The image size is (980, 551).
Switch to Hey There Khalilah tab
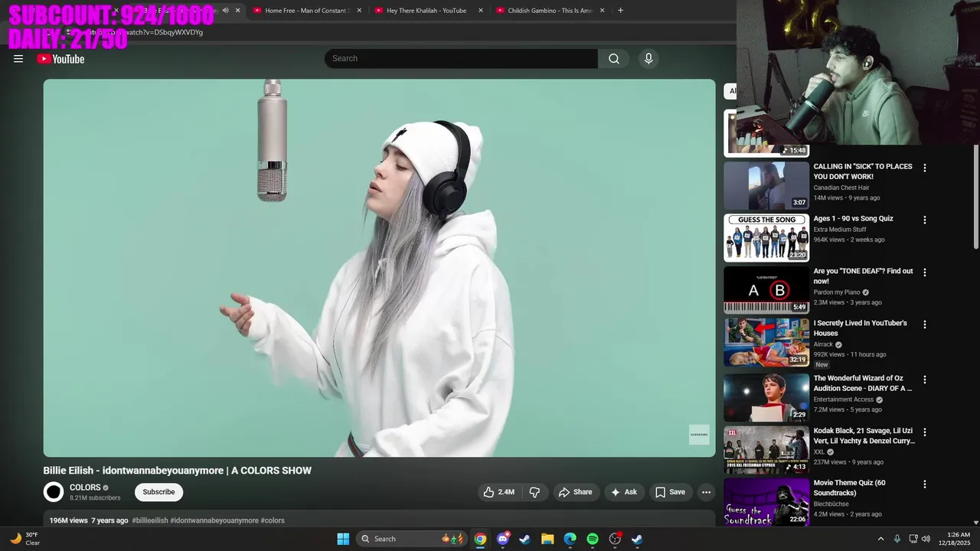click(426, 11)
